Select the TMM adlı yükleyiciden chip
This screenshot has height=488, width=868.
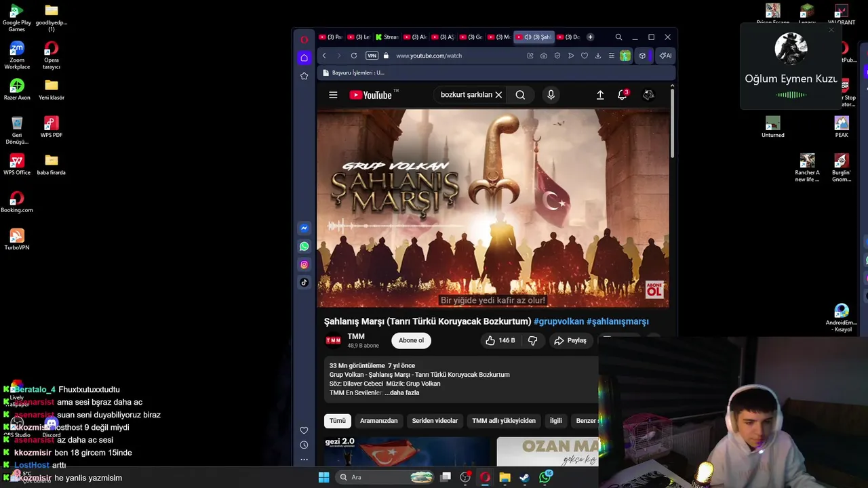pyautogui.click(x=504, y=421)
